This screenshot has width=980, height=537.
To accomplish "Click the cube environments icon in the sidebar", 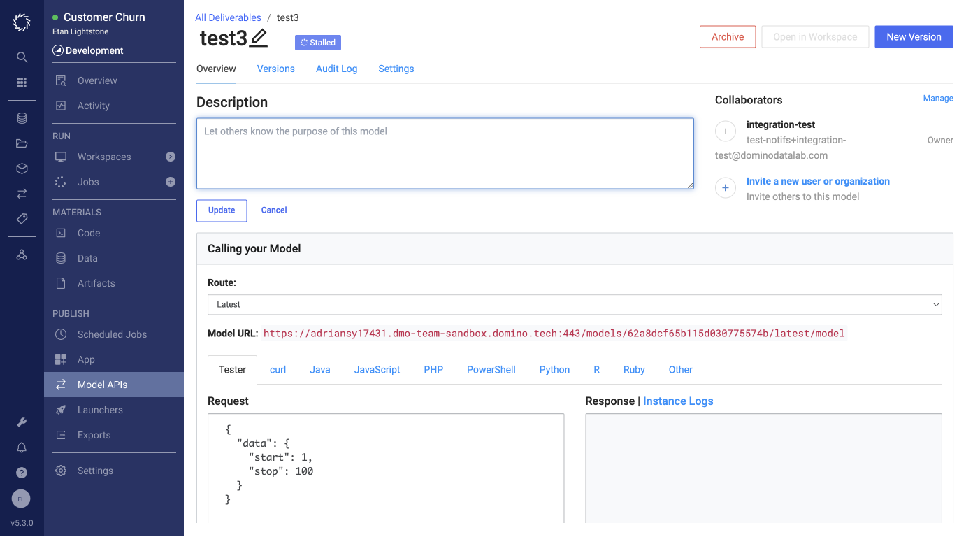I will point(21,168).
